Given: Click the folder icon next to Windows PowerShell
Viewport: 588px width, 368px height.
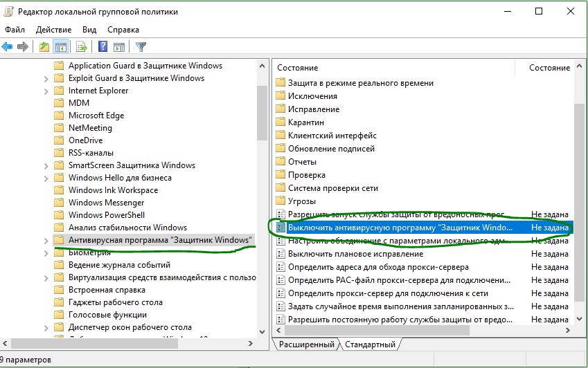Looking at the screenshot, I should coord(59,215).
